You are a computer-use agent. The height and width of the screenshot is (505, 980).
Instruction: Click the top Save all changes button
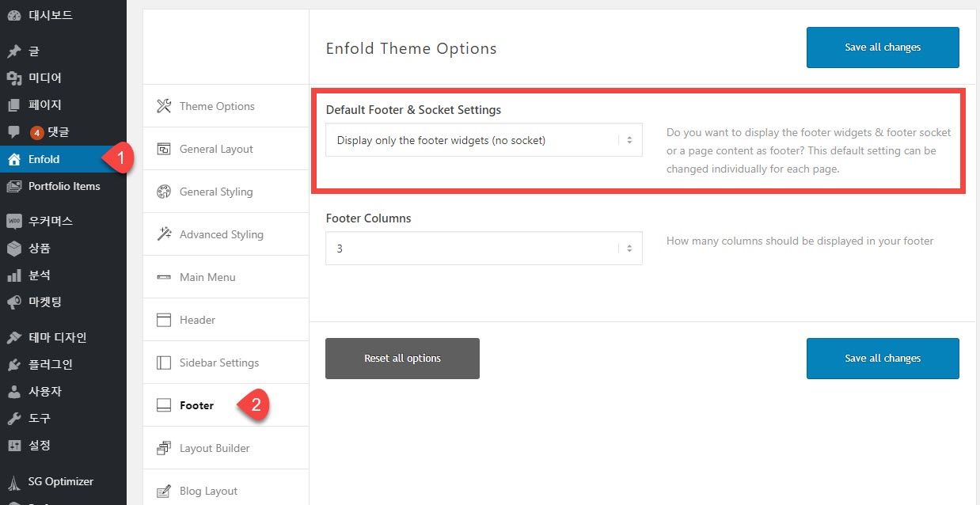(883, 47)
